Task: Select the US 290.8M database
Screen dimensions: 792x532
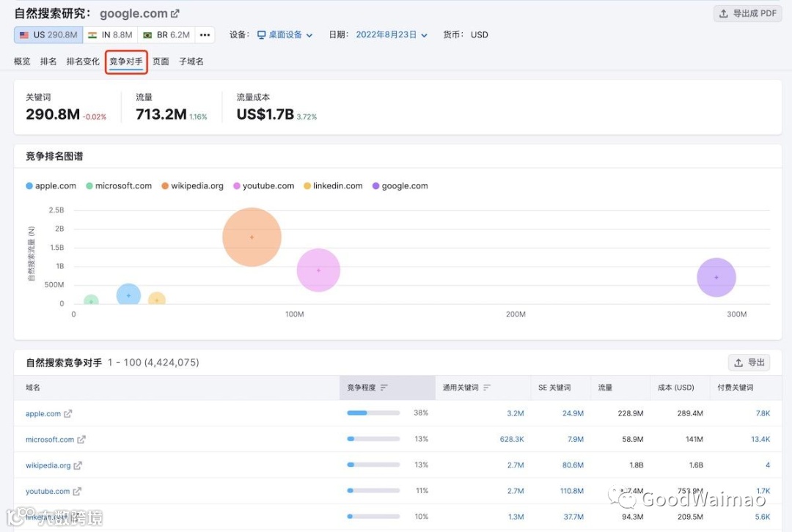Action: coord(48,35)
